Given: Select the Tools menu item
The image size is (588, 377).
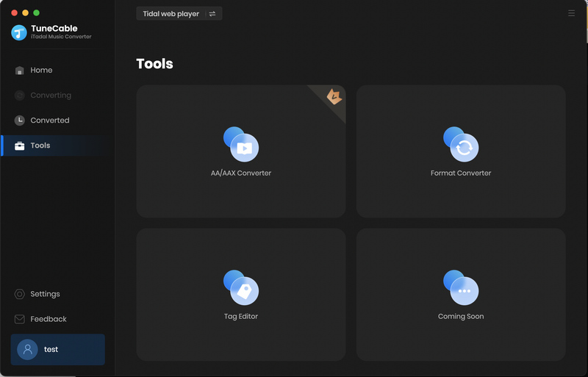Looking at the screenshot, I should pyautogui.click(x=58, y=146).
